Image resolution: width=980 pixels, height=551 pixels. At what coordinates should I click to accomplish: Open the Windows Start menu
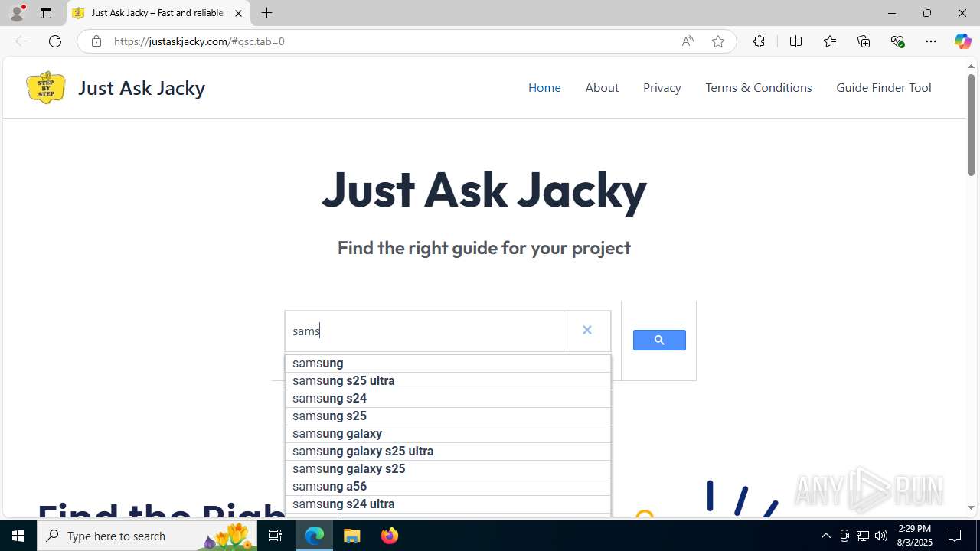[x=18, y=536]
